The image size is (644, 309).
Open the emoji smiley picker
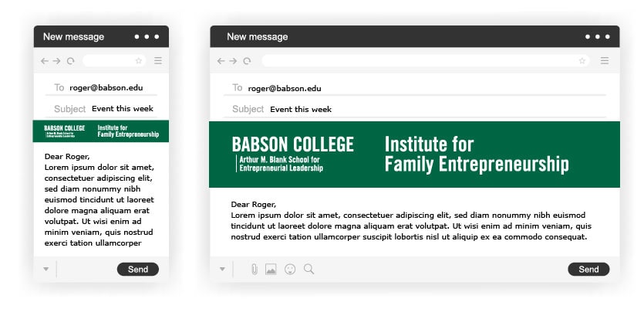click(290, 270)
